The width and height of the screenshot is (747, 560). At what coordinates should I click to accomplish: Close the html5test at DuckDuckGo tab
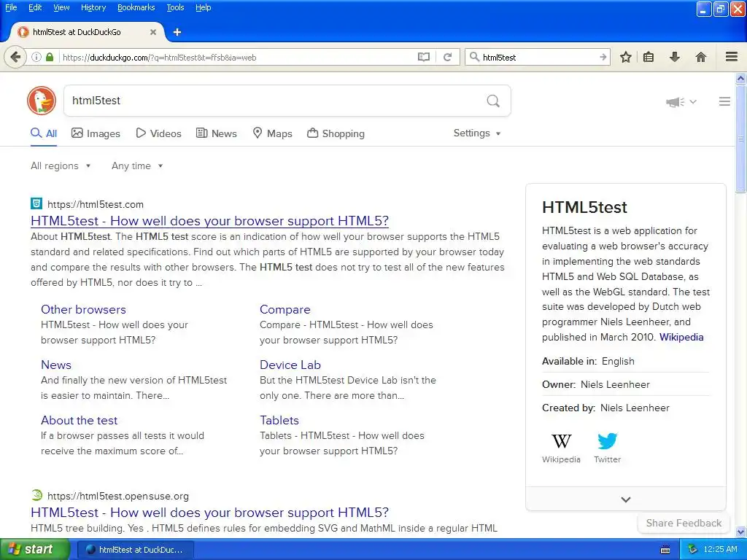click(x=153, y=32)
